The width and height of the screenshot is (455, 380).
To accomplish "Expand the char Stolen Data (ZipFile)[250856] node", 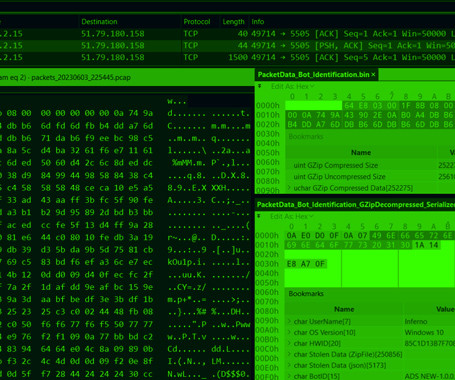I will [289, 354].
